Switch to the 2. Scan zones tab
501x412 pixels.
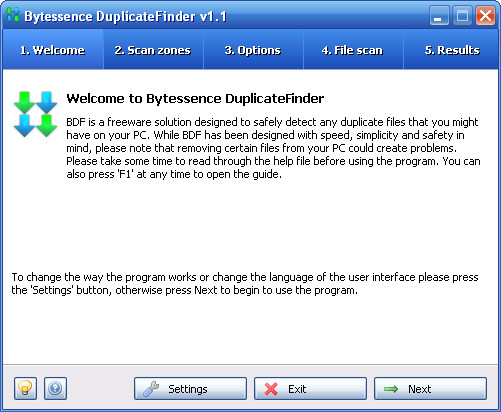[x=153, y=50]
